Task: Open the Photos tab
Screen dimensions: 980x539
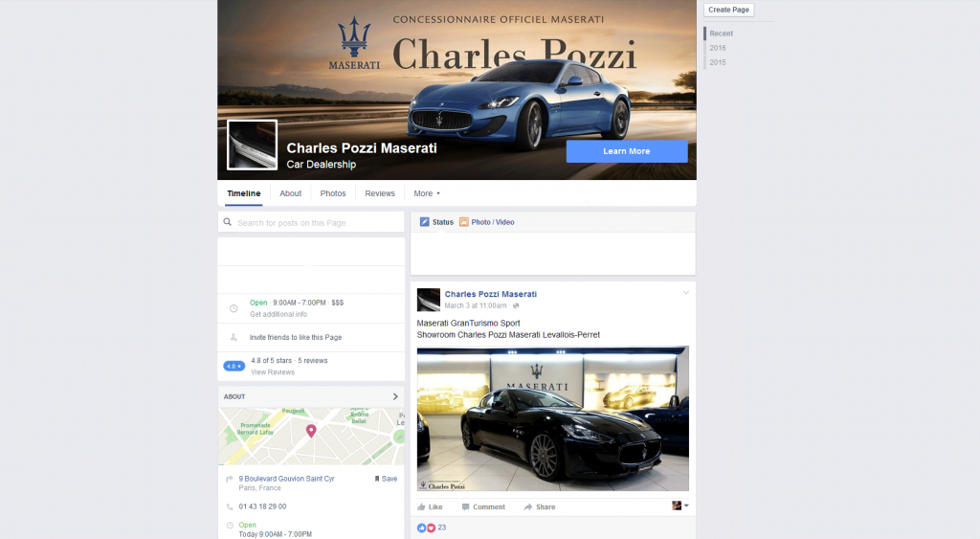Action: click(x=332, y=193)
